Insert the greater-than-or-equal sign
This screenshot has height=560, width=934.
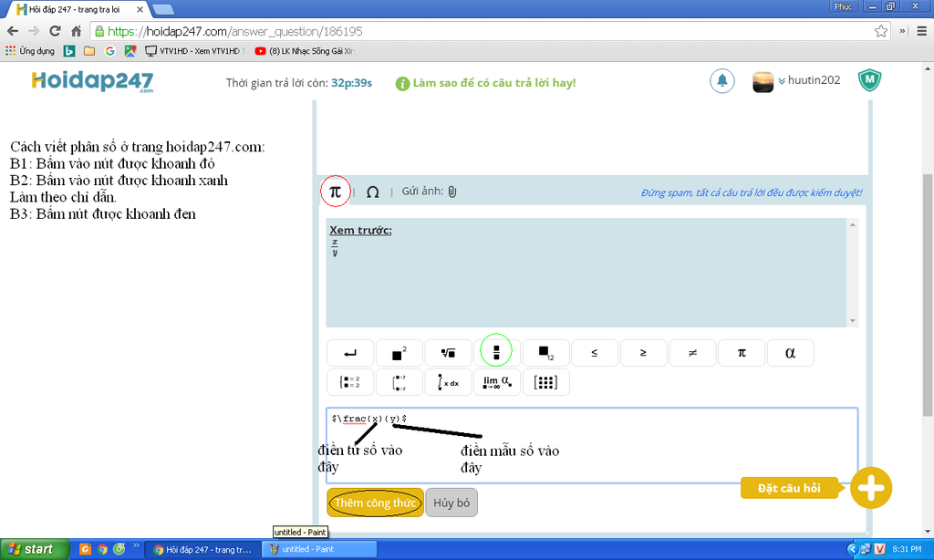point(643,353)
